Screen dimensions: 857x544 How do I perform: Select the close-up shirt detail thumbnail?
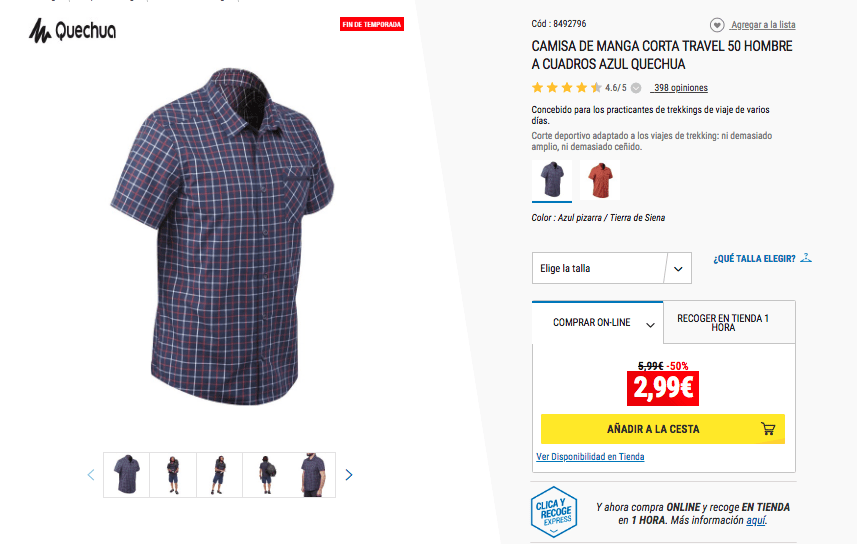(313, 475)
